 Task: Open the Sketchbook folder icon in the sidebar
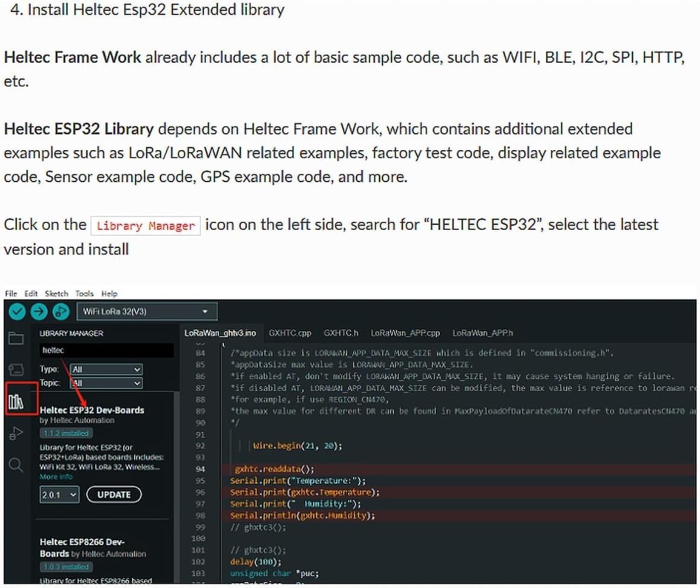coord(16,338)
